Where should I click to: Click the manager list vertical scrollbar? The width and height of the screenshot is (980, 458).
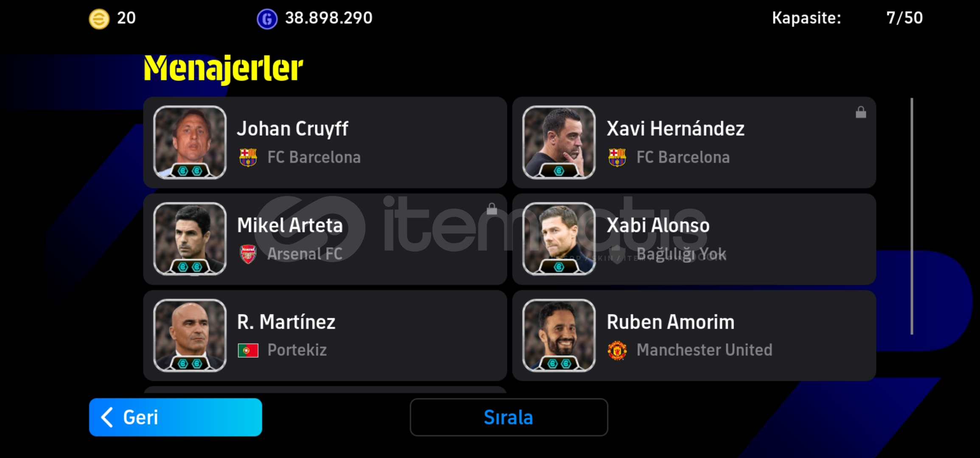[912, 216]
